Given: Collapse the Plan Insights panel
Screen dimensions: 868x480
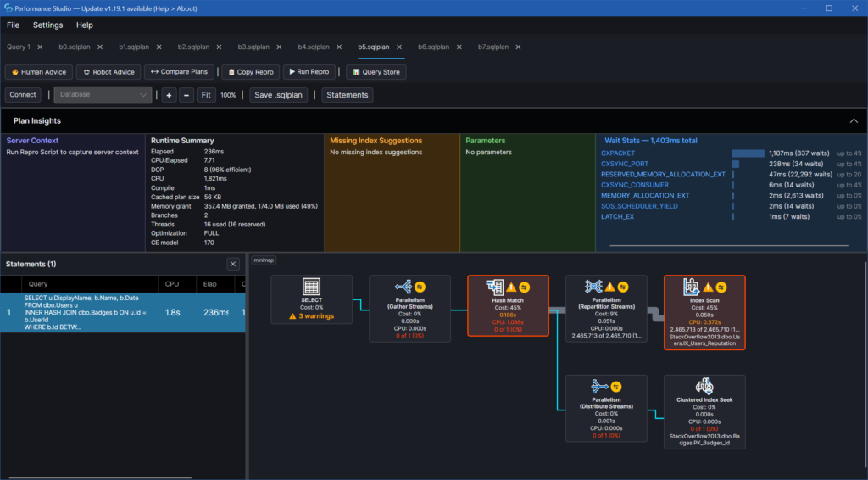Looking at the screenshot, I should [854, 120].
